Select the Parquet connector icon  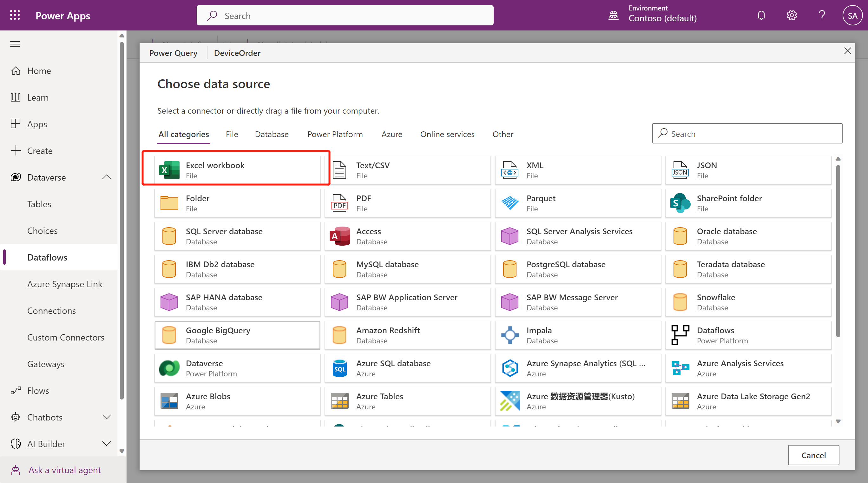pos(510,203)
